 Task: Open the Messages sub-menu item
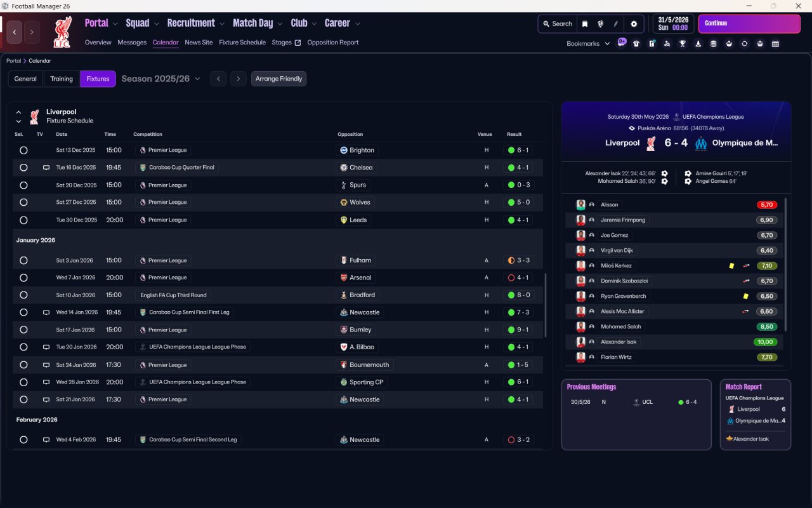132,43
